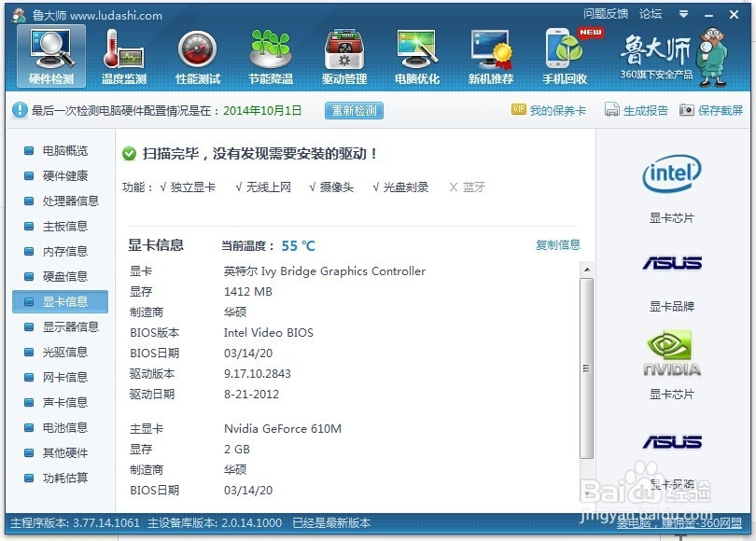Click 光盘刻录 feature label
756x541 pixels.
point(406,187)
